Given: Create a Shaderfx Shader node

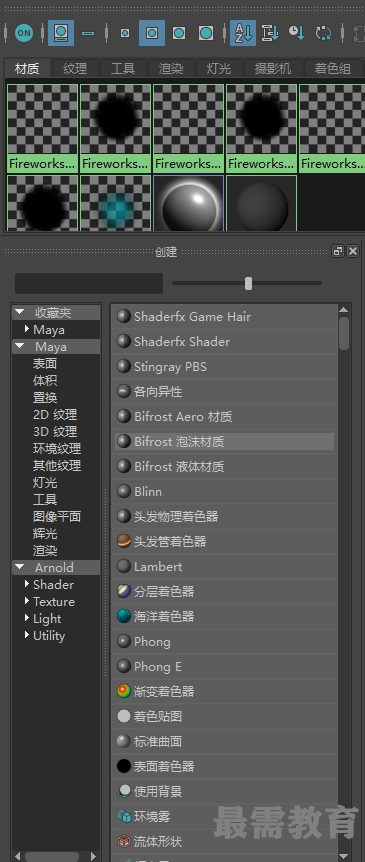Looking at the screenshot, I should click(225, 341).
